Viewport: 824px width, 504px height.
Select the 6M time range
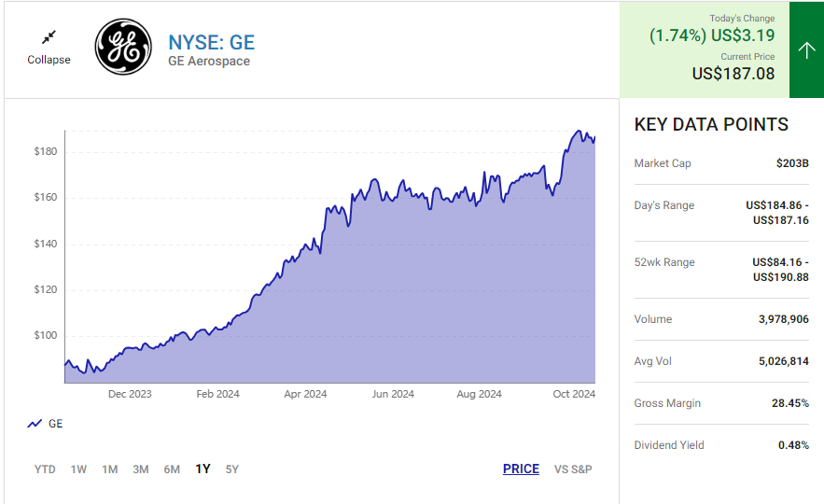click(x=172, y=469)
